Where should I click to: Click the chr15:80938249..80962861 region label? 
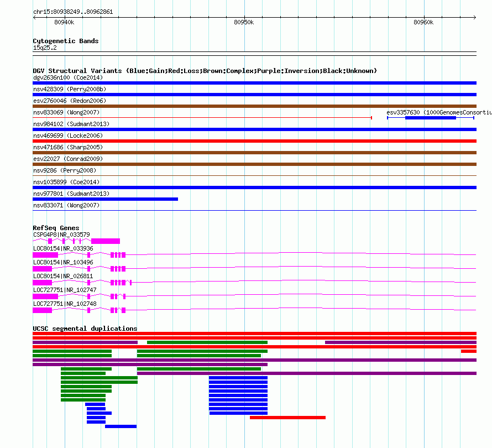(73, 12)
